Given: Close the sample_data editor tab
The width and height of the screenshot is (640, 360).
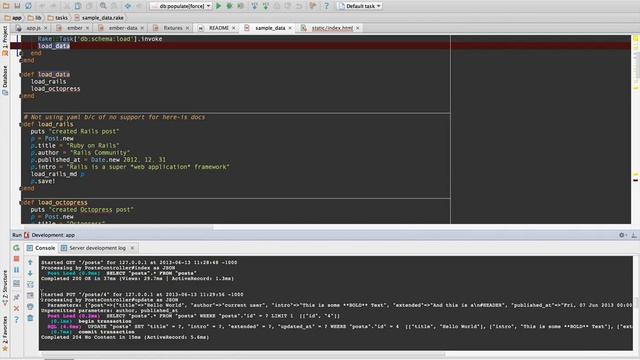Looking at the screenshot, I should click(x=290, y=28).
